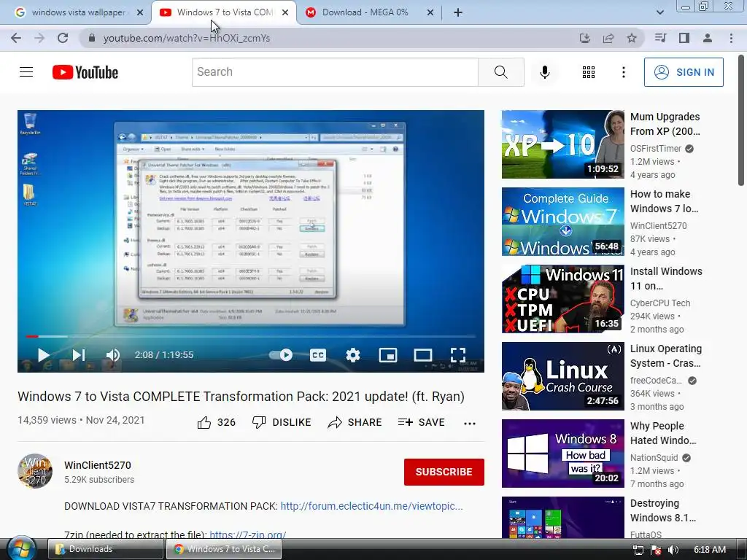Open tab search dropdown chevron

click(x=659, y=12)
